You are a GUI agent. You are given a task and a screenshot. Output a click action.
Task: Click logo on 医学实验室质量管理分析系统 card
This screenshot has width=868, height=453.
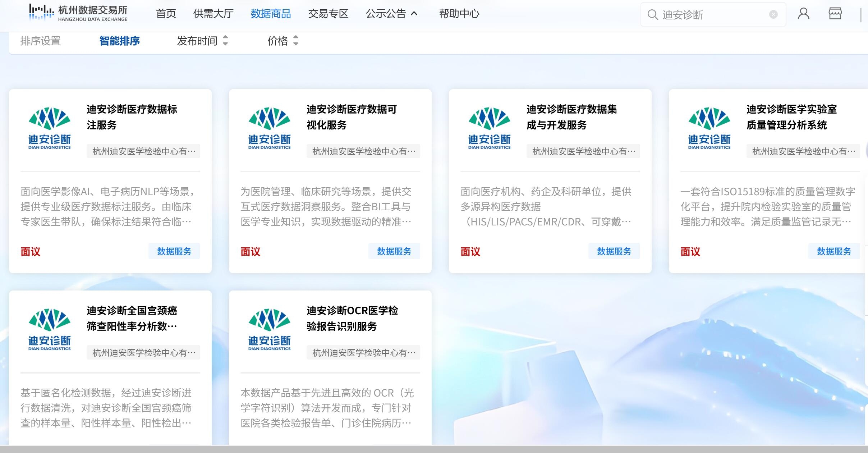click(x=709, y=128)
